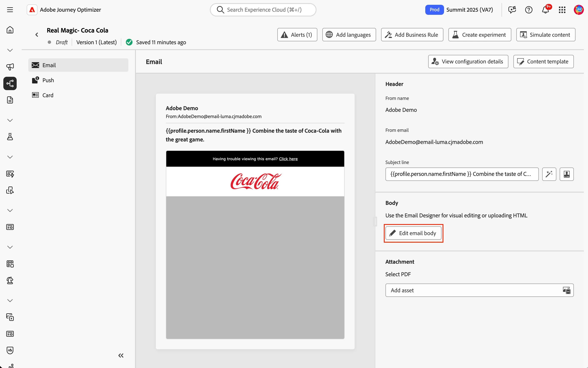
Task: Click the magic wand icon beside the subject line
Action: [549, 174]
